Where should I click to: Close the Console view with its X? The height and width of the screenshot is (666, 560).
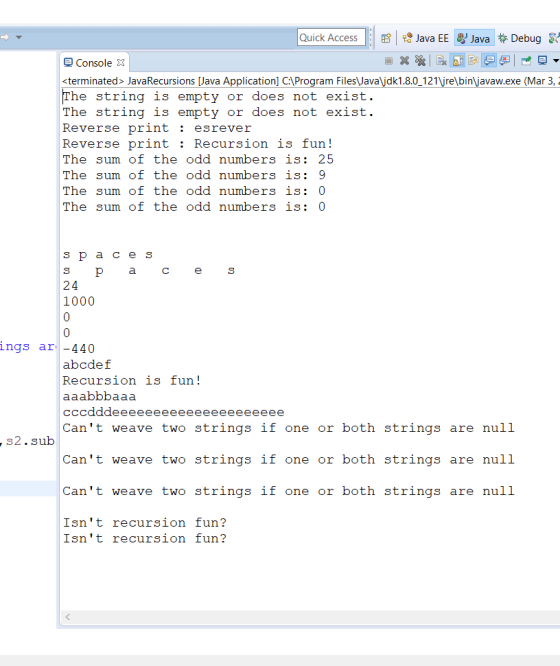(121, 62)
